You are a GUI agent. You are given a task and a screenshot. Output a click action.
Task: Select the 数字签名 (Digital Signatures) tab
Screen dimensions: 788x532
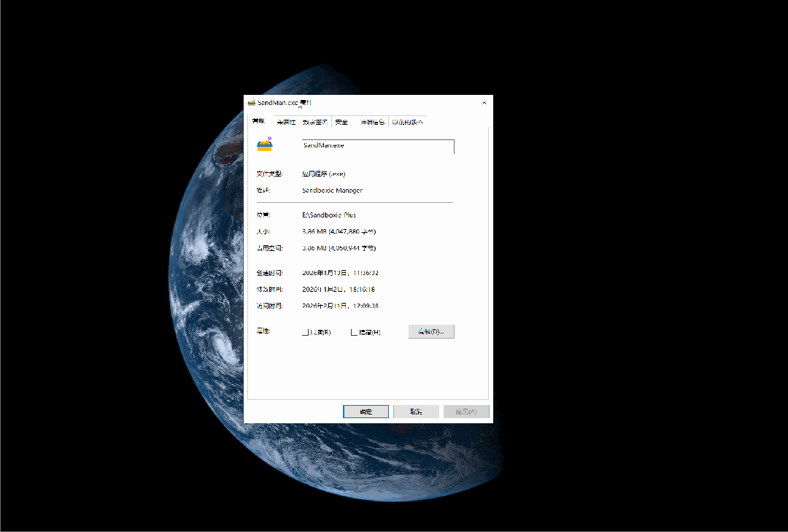point(315,122)
